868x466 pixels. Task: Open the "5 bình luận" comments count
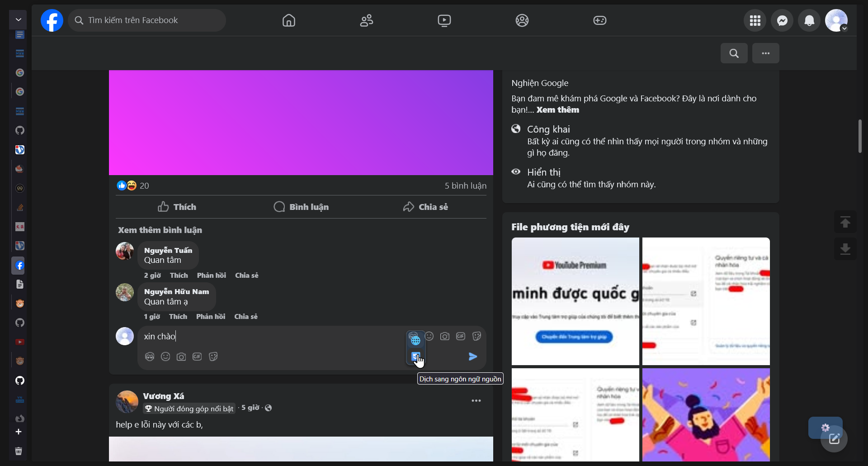pos(466,186)
